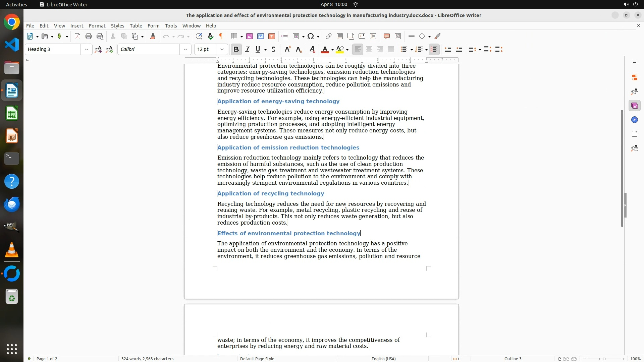This screenshot has width=644, height=362.
Task: Click the Insert Image icon
Action: tap(249, 37)
